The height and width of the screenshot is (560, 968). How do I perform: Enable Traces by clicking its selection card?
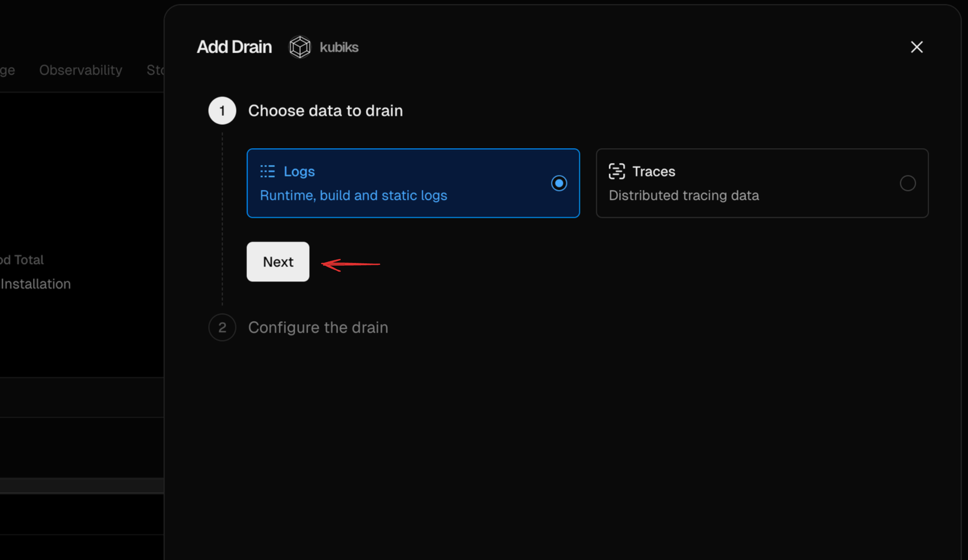tap(762, 183)
